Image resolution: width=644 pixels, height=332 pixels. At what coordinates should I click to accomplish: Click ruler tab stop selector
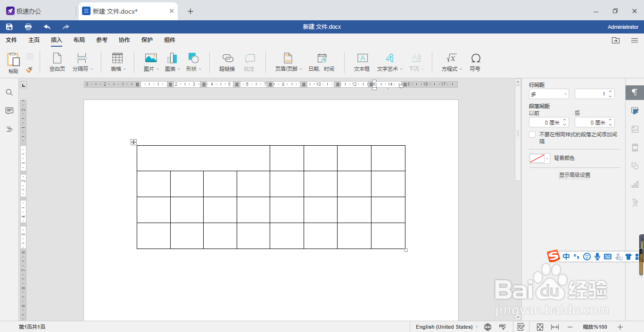pos(23,85)
